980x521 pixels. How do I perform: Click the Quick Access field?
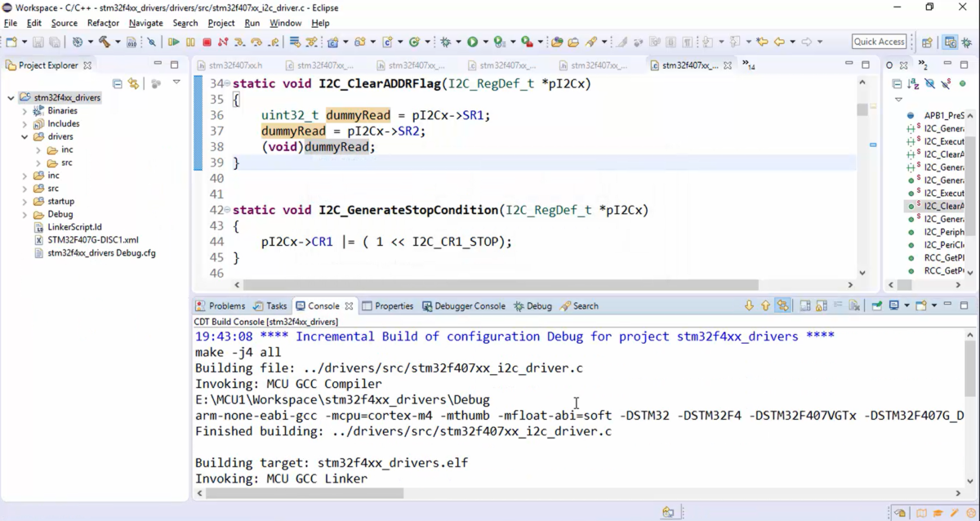tap(879, 41)
